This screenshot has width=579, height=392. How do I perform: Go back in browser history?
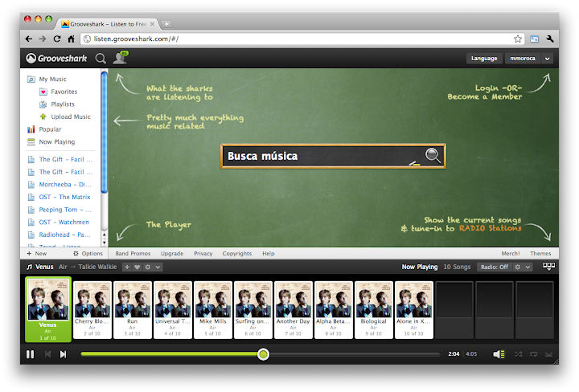29,39
